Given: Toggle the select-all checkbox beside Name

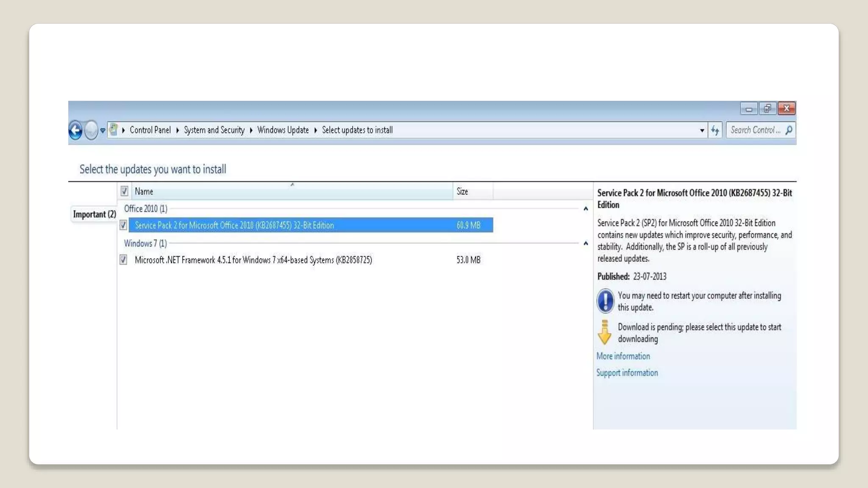Looking at the screenshot, I should pyautogui.click(x=124, y=191).
